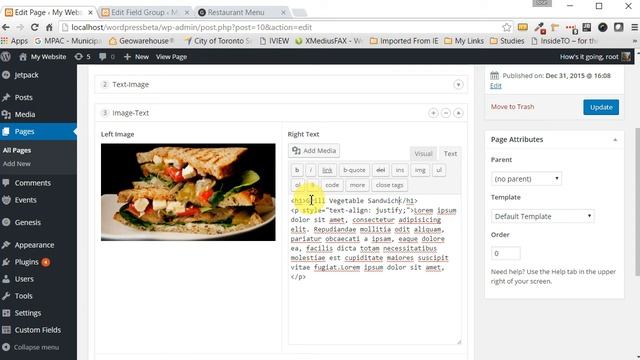Screen dimensions: 640x360
Task: Click the sandwich left image thumbnail
Action: coord(188,192)
